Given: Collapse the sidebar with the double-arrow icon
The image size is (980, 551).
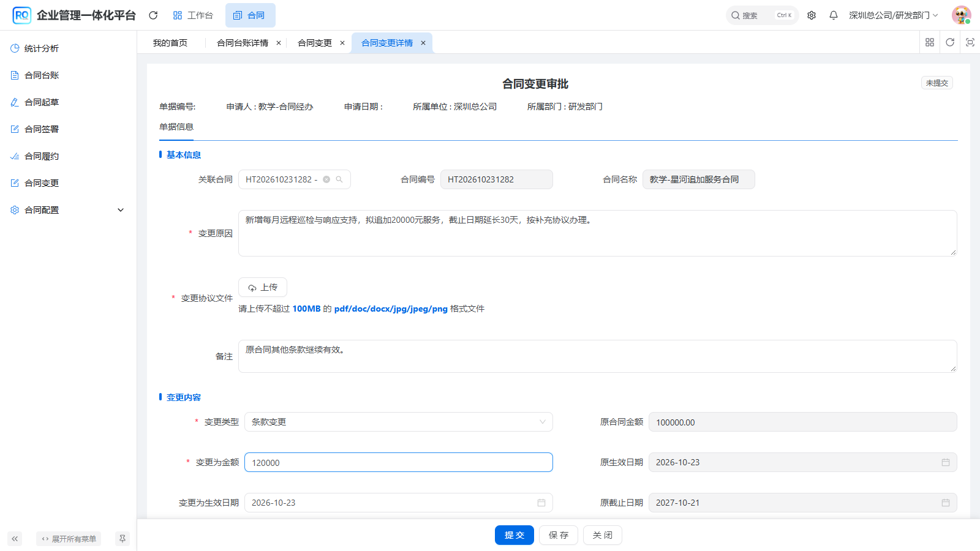Looking at the screenshot, I should click(15, 539).
